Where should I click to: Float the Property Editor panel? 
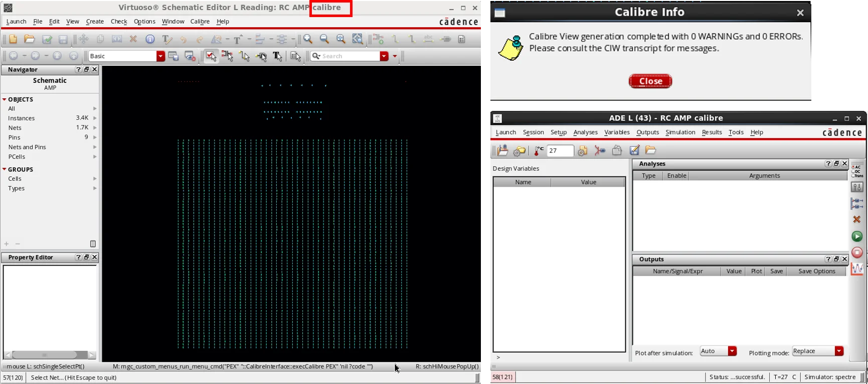click(86, 257)
